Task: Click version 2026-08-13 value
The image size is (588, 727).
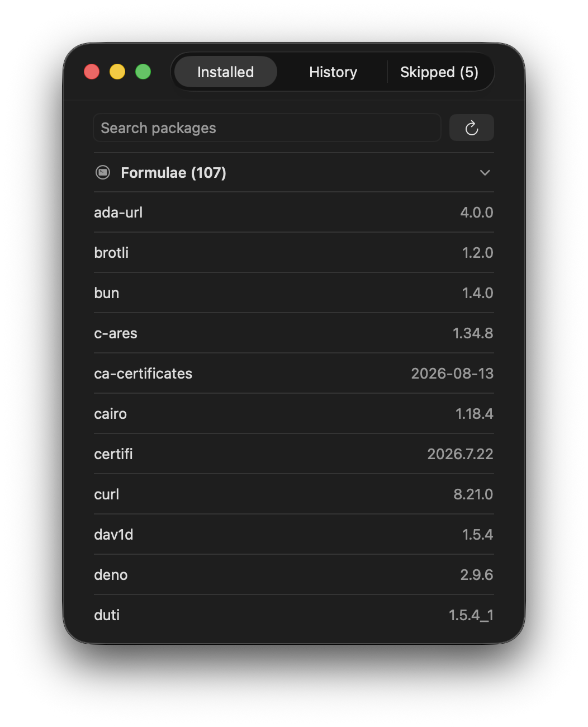Action: click(x=452, y=374)
